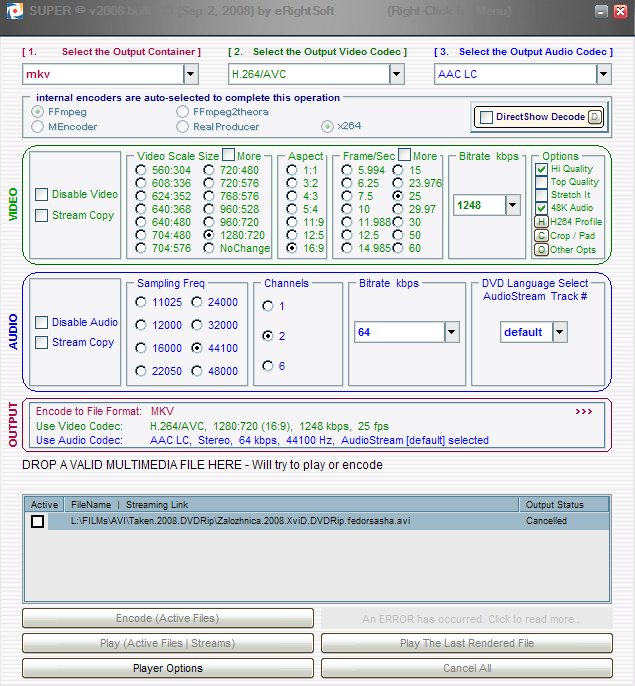
Task: Click Play The Last Rendered File
Action: pyautogui.click(x=467, y=643)
